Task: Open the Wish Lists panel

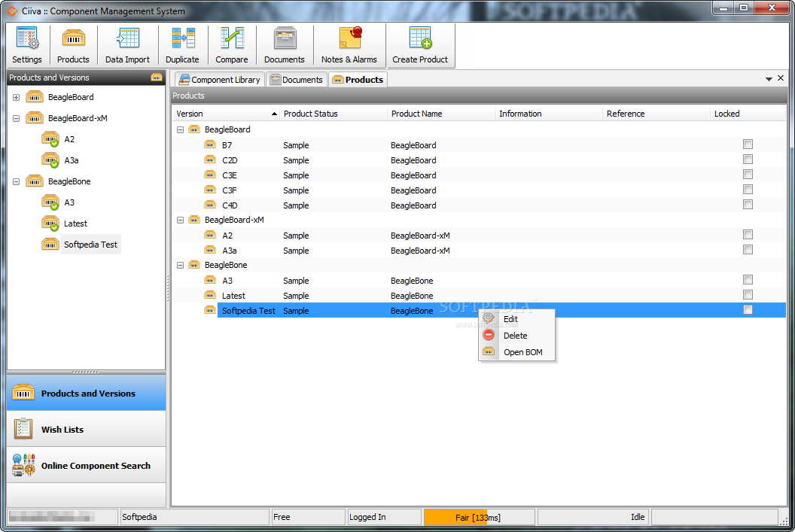Action: pos(86,429)
